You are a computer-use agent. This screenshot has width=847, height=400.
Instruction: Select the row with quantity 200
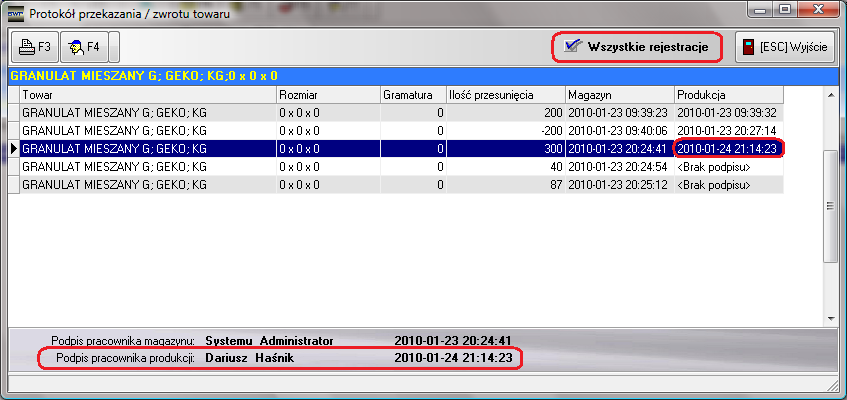coord(147,113)
